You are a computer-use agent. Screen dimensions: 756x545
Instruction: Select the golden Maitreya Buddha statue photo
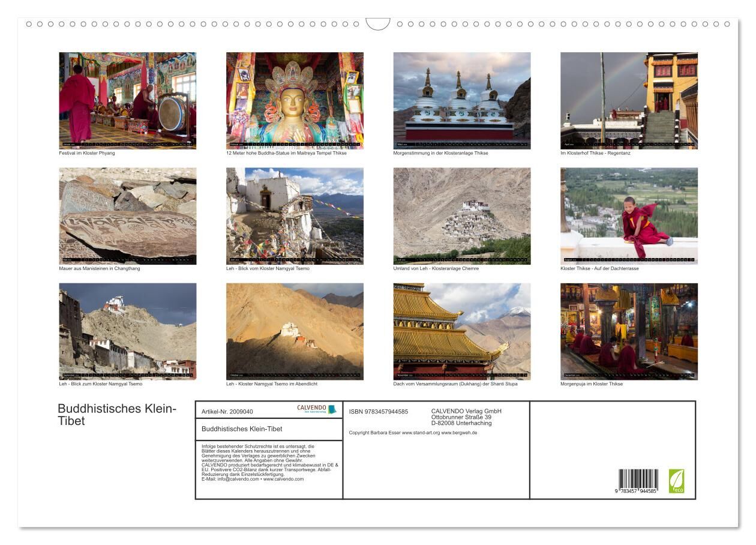click(x=295, y=100)
